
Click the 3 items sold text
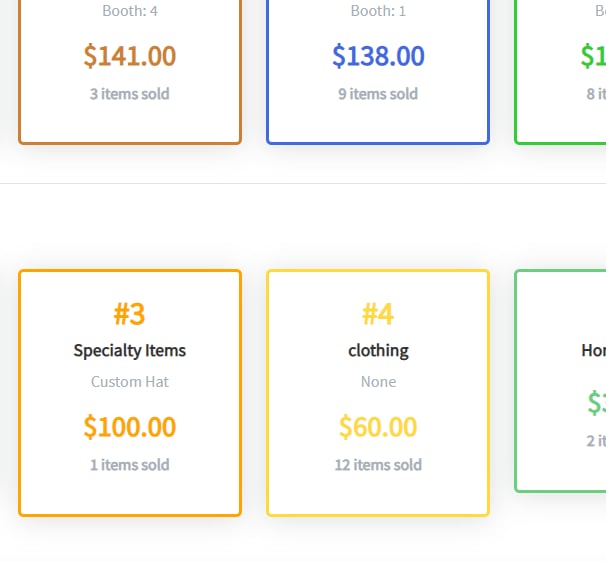click(130, 94)
